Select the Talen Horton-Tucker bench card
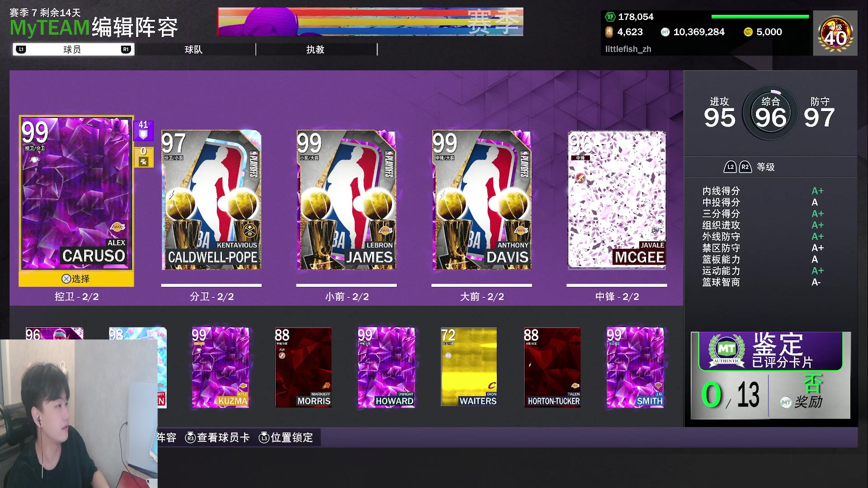 [x=552, y=367]
